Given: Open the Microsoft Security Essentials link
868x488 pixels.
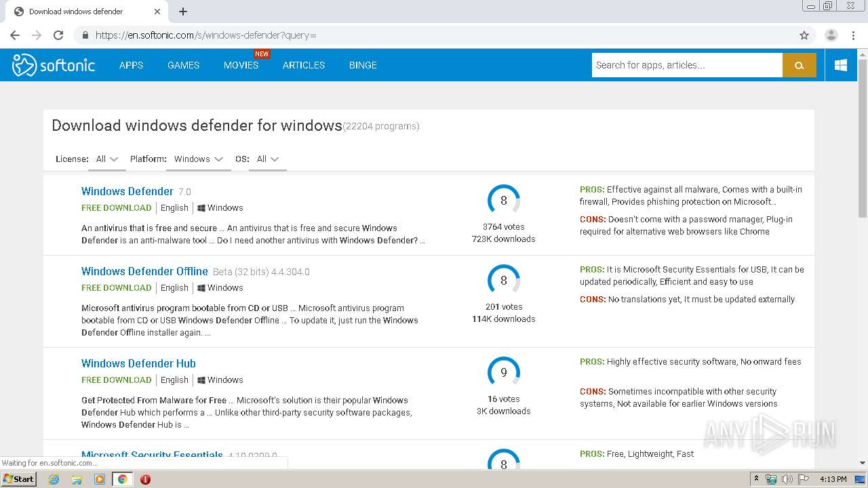Looking at the screenshot, I should click(x=152, y=455).
